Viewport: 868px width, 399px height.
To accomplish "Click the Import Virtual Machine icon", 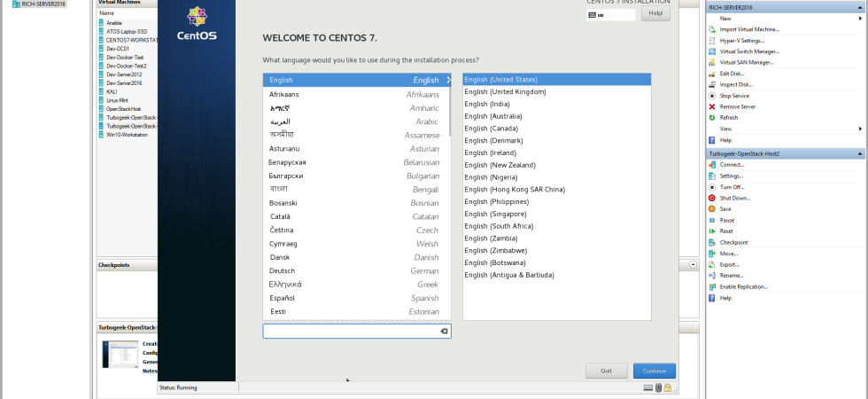I will click(712, 29).
